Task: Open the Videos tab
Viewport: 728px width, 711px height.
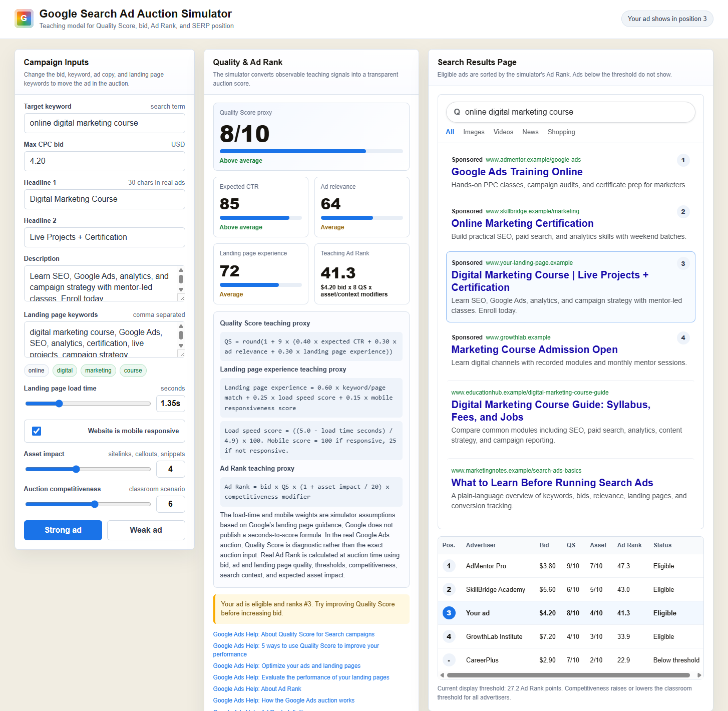Action: 503,132
